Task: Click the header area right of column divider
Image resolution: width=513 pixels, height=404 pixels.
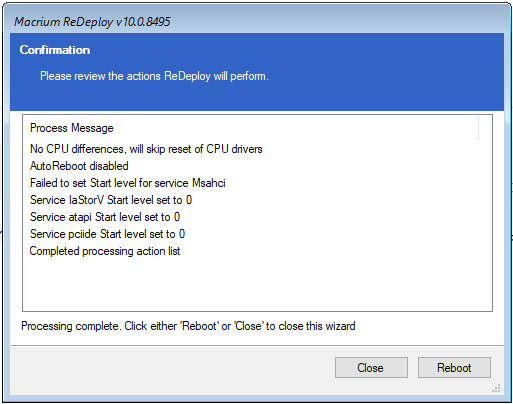Action: [x=486, y=128]
